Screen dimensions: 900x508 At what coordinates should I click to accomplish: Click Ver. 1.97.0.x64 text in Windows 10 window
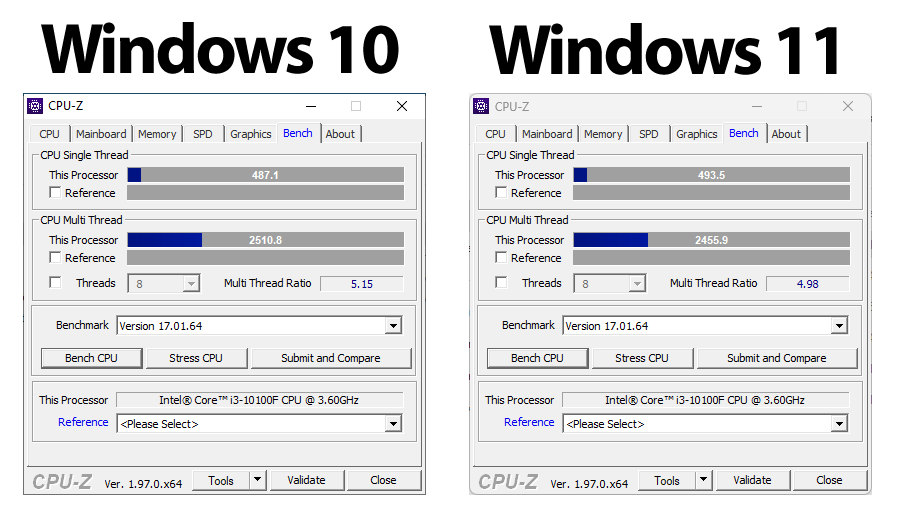pos(143,484)
